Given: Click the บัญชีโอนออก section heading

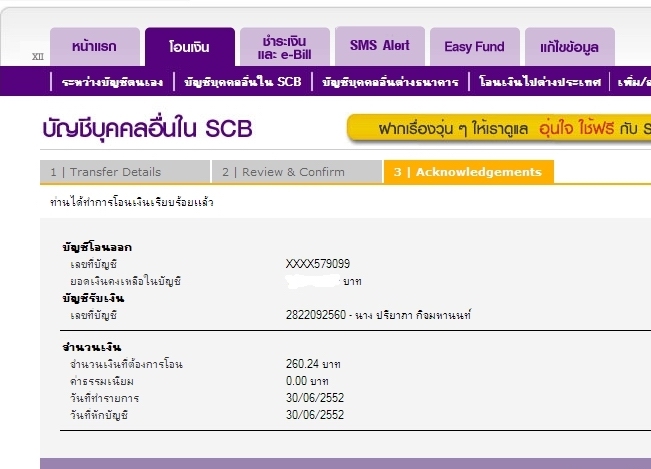Looking at the screenshot, I should pyautogui.click(x=97, y=247).
